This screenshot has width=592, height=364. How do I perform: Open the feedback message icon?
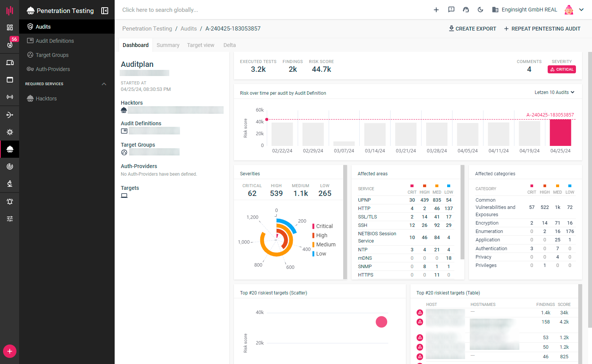[x=451, y=10]
